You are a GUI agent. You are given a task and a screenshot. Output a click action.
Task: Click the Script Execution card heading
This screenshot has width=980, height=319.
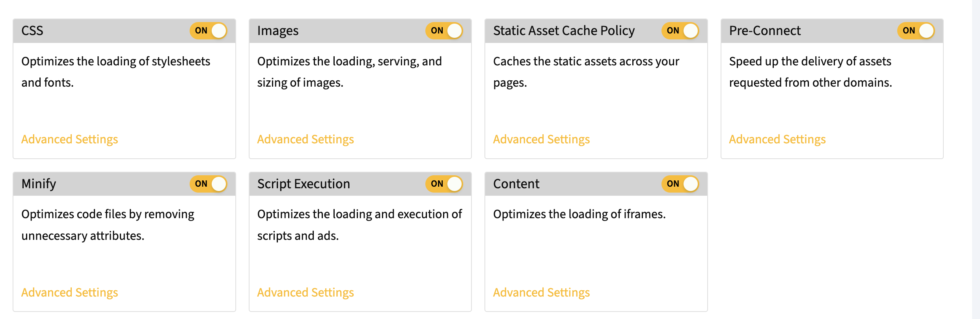[304, 184]
